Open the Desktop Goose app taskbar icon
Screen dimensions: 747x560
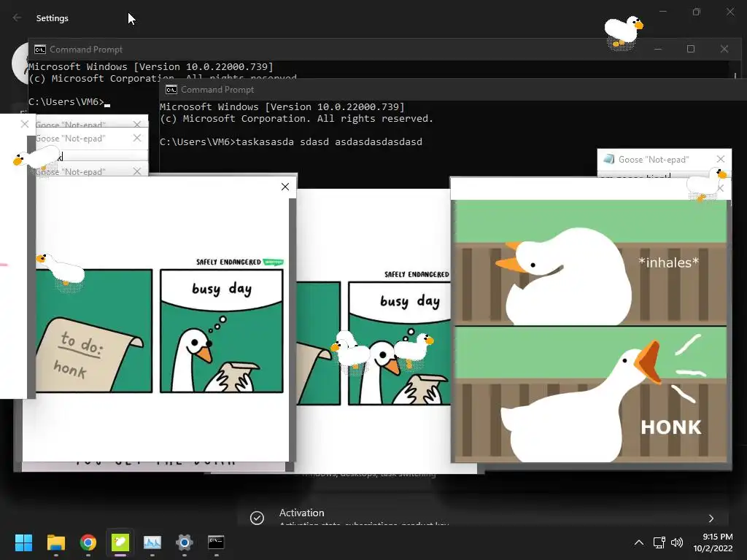[120, 542]
